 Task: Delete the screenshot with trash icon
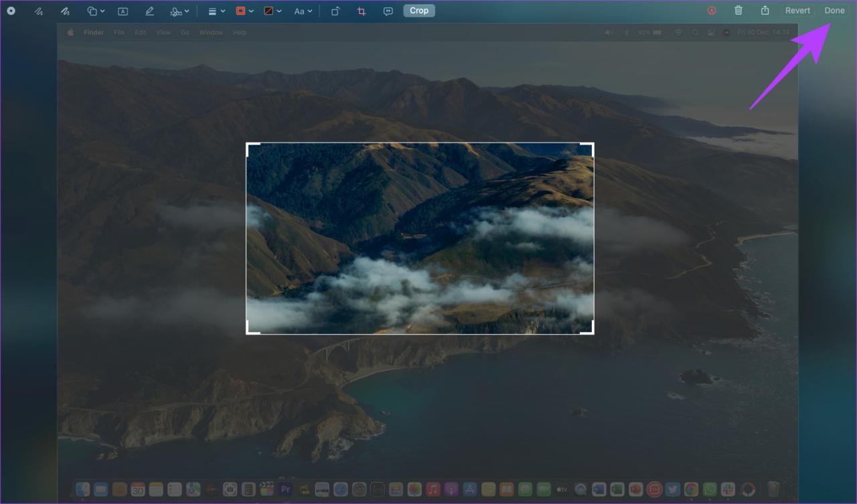[x=738, y=11]
